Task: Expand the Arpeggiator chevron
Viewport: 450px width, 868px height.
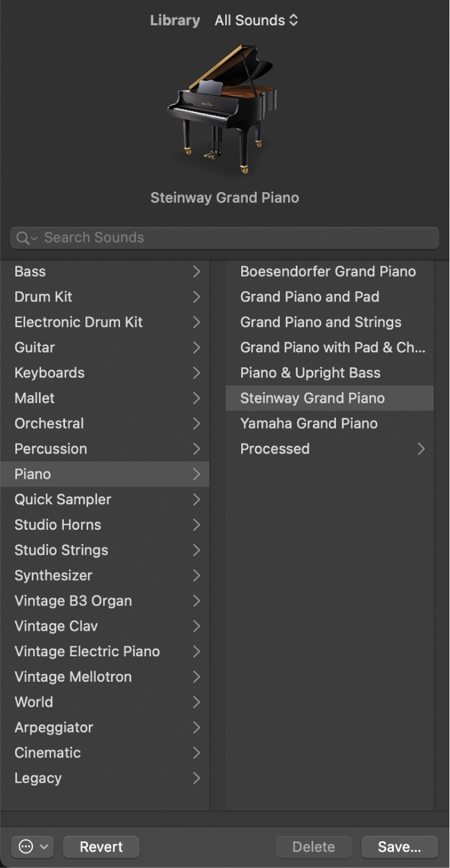Action: (x=196, y=728)
